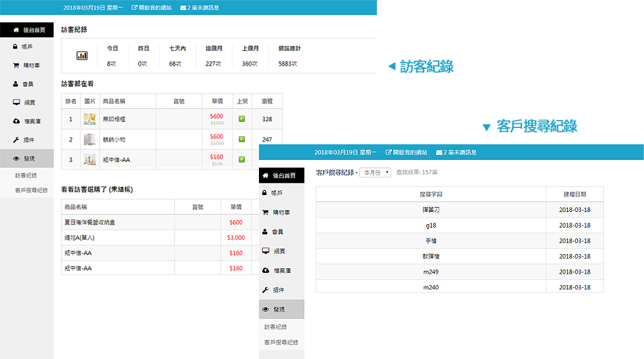Collapse the 發現 menu in the visitor-records sidebar
644x359 pixels.
26,159
